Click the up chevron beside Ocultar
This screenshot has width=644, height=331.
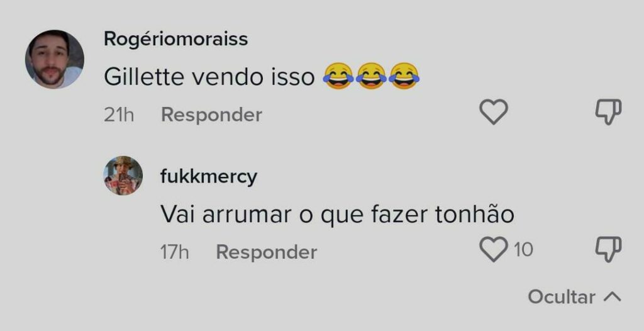(613, 296)
